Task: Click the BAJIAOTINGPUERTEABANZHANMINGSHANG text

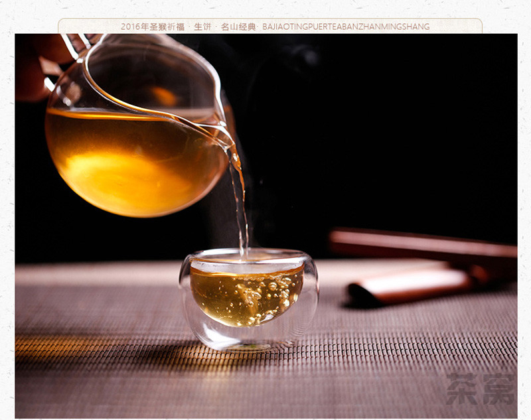Action: point(345,27)
